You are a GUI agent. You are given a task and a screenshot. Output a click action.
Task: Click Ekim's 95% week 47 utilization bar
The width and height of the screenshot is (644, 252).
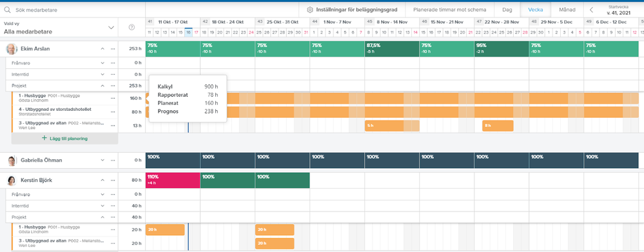coord(502,49)
